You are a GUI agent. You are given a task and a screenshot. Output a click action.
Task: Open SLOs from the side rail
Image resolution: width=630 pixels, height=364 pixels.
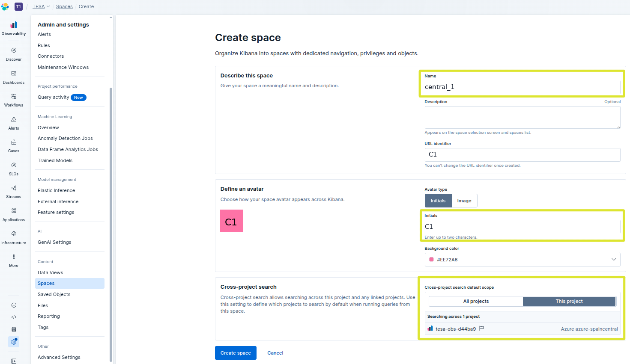[14, 169]
